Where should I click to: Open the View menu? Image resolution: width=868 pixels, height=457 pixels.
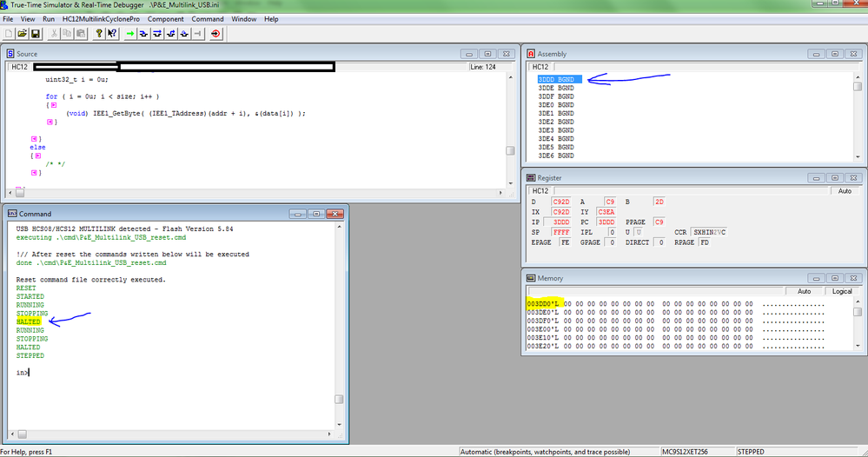28,19
